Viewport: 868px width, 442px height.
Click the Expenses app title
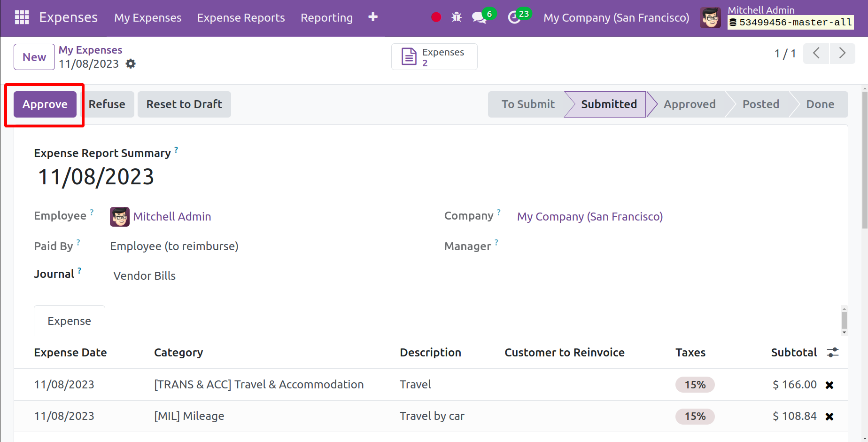[68, 17]
